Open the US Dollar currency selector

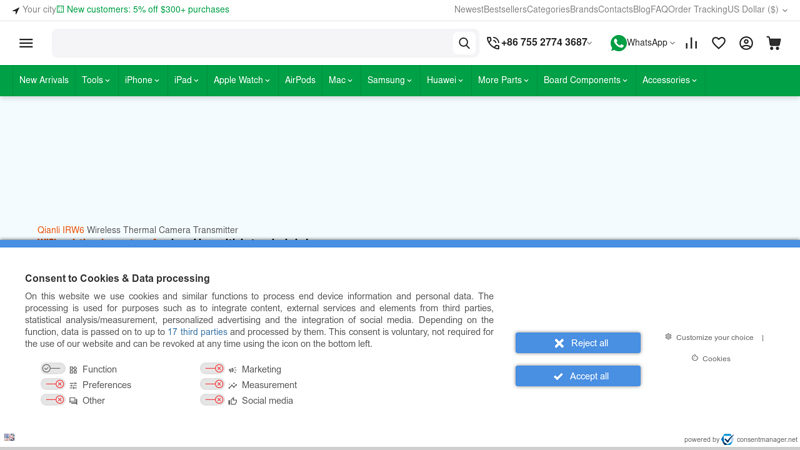(757, 10)
